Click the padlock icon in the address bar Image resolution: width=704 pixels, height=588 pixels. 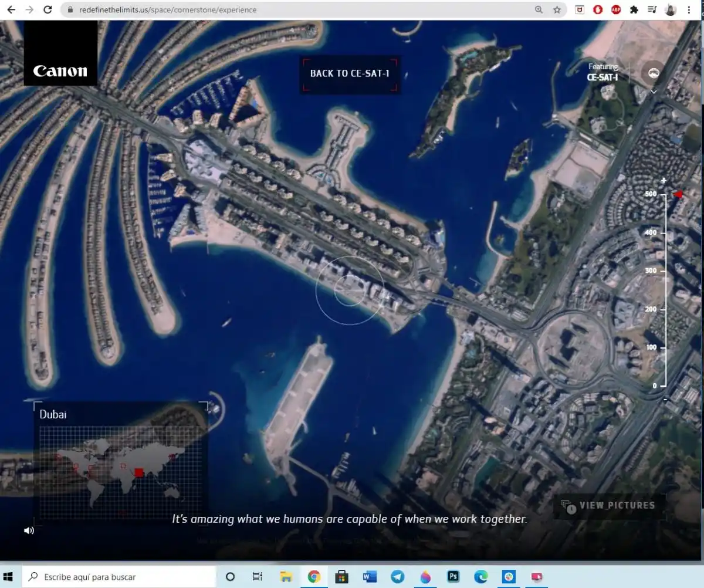pos(69,10)
